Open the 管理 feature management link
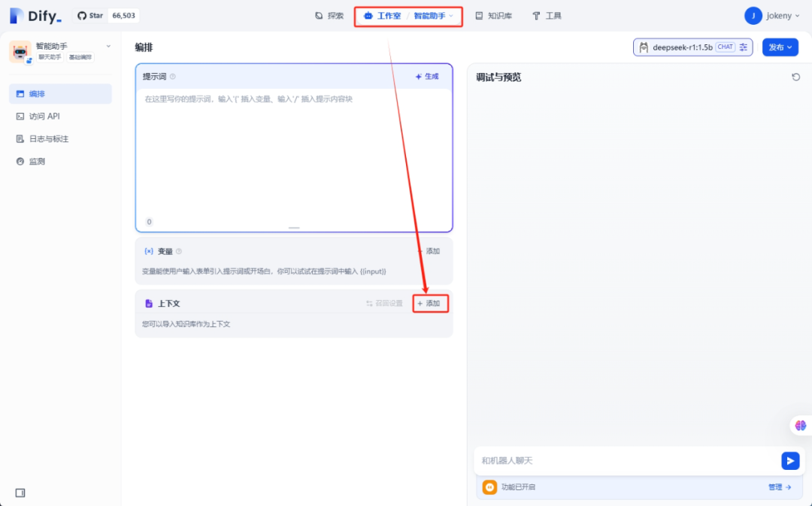This screenshot has width=812, height=506. pyautogui.click(x=780, y=487)
